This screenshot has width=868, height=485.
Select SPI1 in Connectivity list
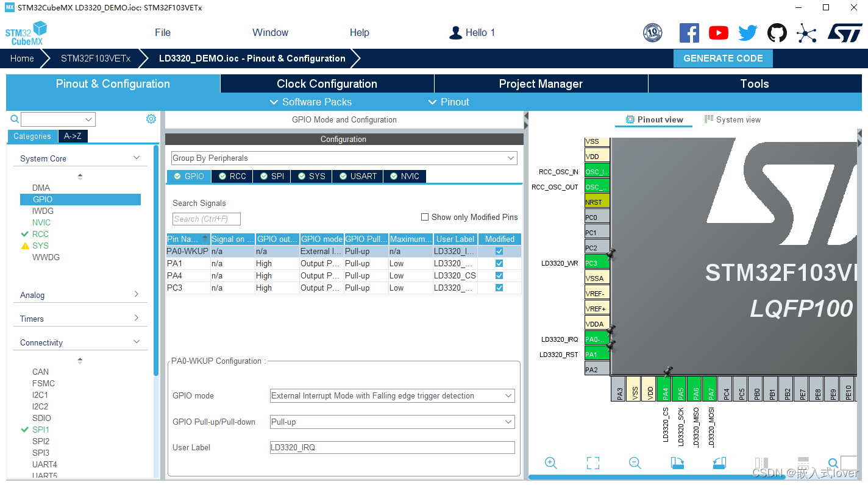41,430
